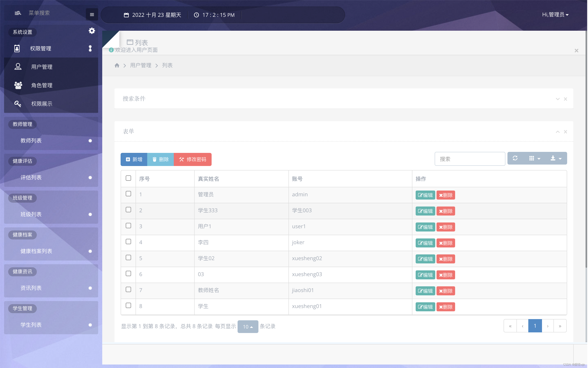The width and height of the screenshot is (588, 368).
Task: Click the system settings gear icon
Action: (x=92, y=31)
